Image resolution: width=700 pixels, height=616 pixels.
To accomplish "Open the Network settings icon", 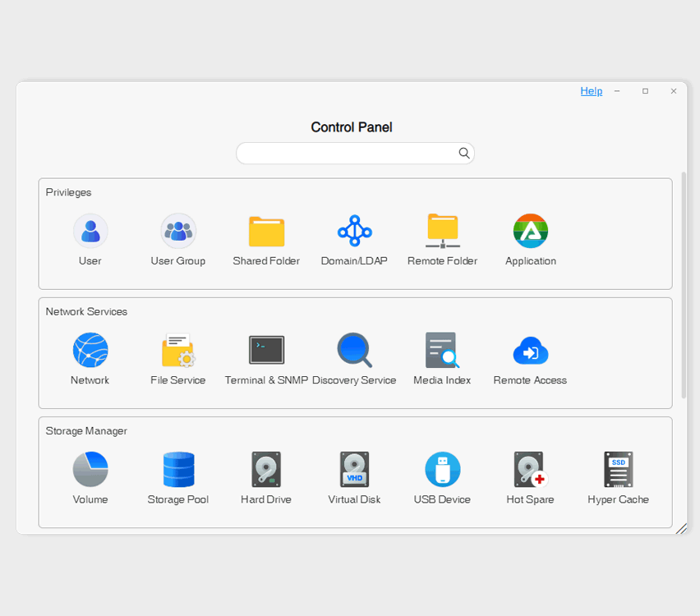I will (90, 351).
